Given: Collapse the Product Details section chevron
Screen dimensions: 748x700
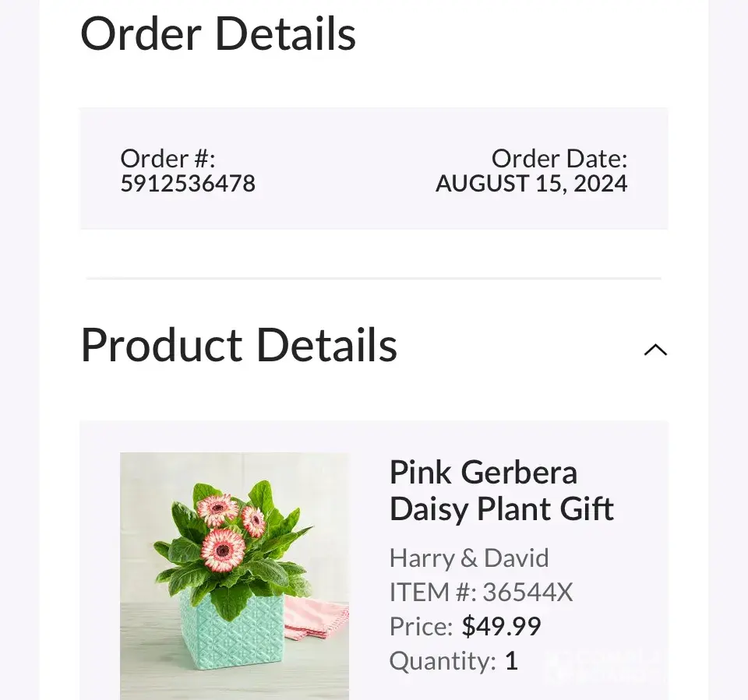Looking at the screenshot, I should 655,350.
